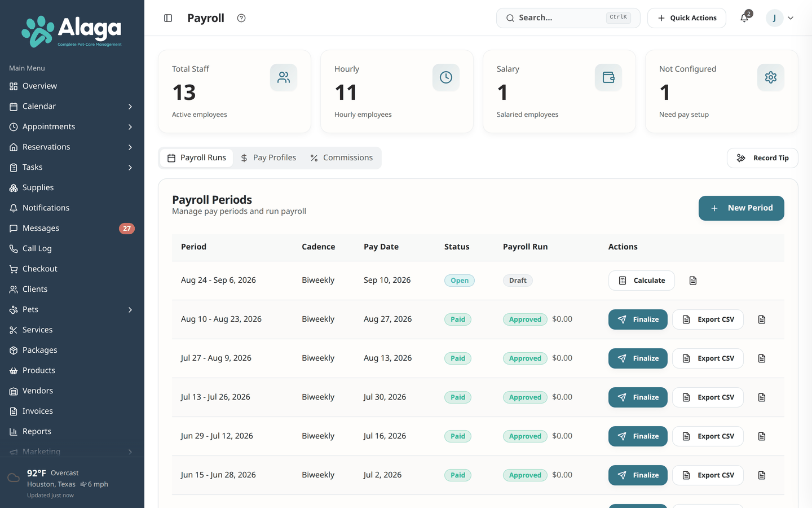Screen dimensions: 812x508
Task: Click the overcast weather cloud icon
Action: coord(14,478)
